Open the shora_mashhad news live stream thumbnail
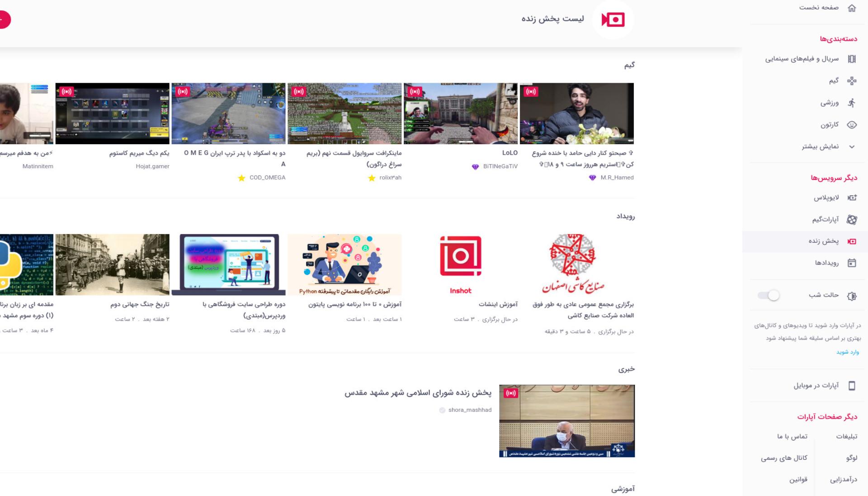 coord(567,421)
